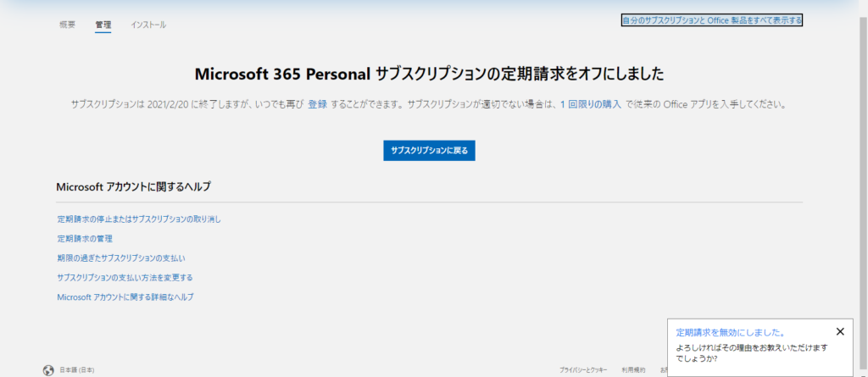Open the インストール tab
Screen dimensions: 868x377
point(148,25)
